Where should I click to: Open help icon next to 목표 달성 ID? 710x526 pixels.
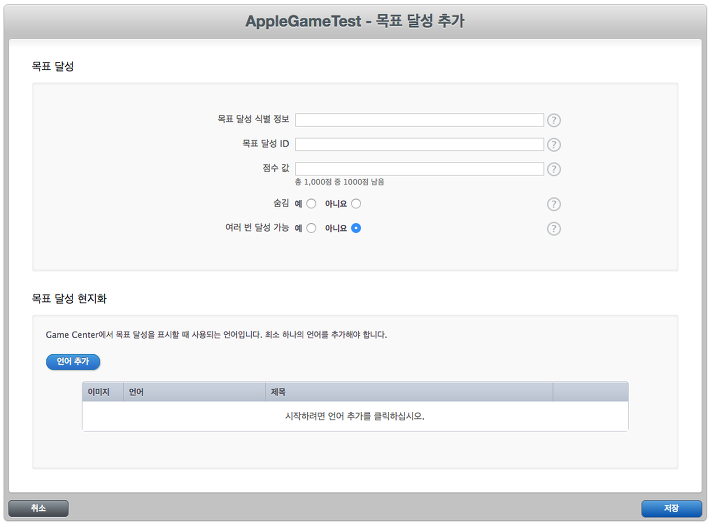[553, 144]
